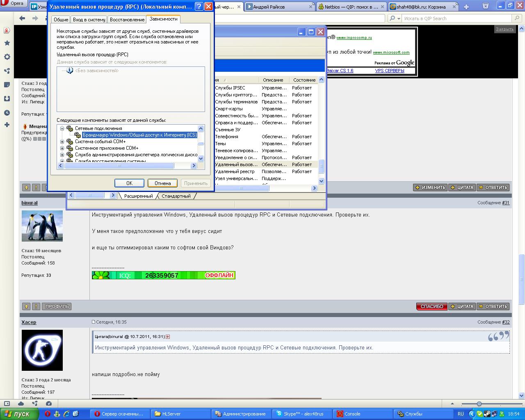Click Отмена in the RPC dialog
This screenshot has width=525, height=420.
(x=162, y=183)
